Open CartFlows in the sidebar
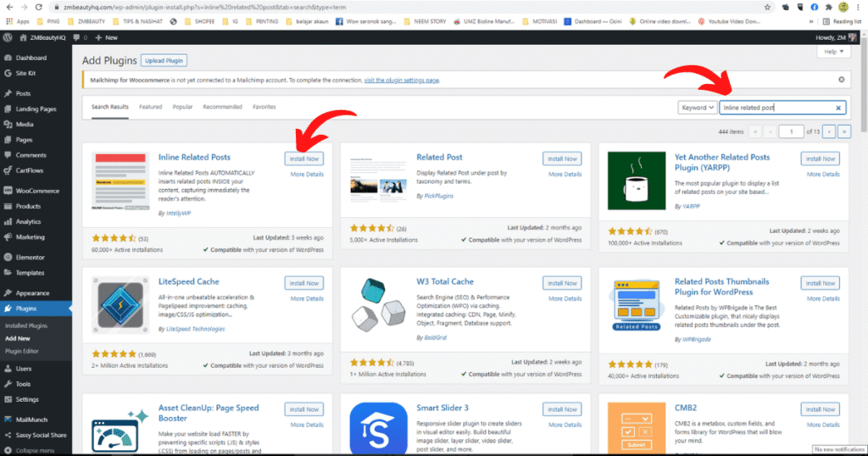Image resolution: width=868 pixels, height=456 pixels. [x=30, y=171]
